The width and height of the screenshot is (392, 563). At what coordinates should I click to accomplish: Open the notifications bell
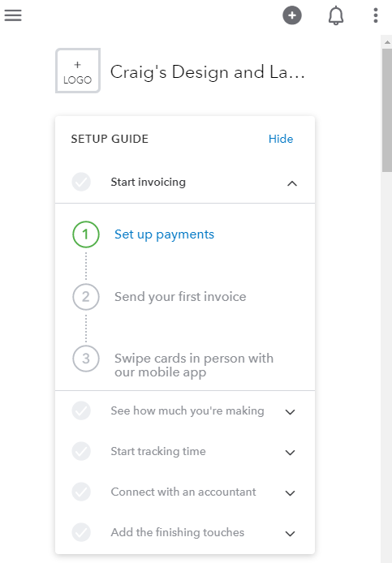pyautogui.click(x=336, y=15)
